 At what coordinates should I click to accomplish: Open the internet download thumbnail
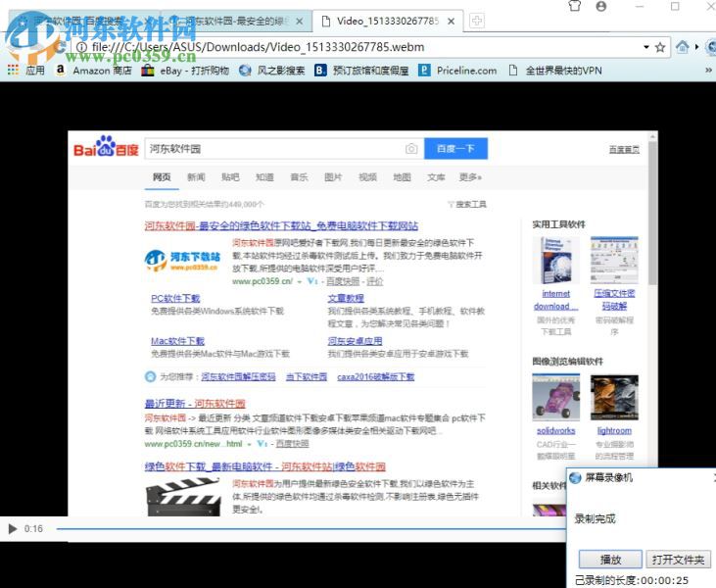pos(556,261)
